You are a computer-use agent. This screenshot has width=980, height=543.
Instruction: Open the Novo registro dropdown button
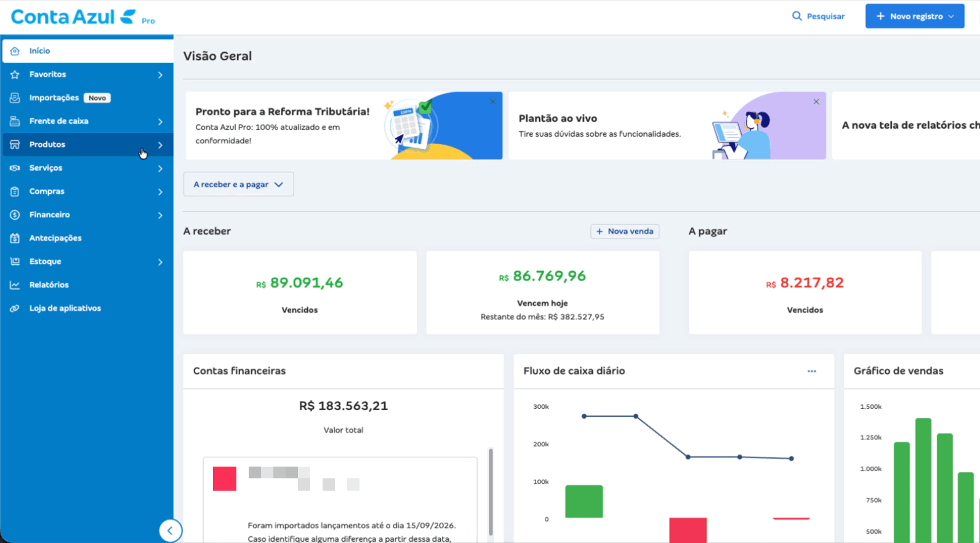pos(915,16)
